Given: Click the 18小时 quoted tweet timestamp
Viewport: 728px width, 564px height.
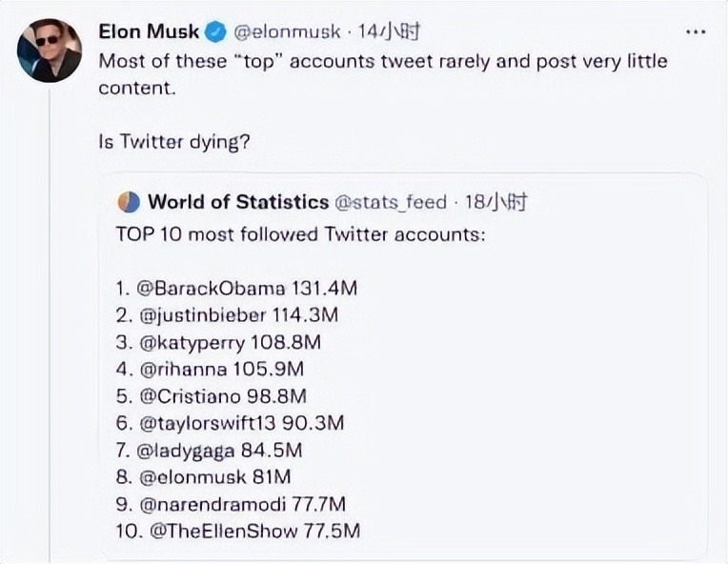Looking at the screenshot, I should click(495, 202).
